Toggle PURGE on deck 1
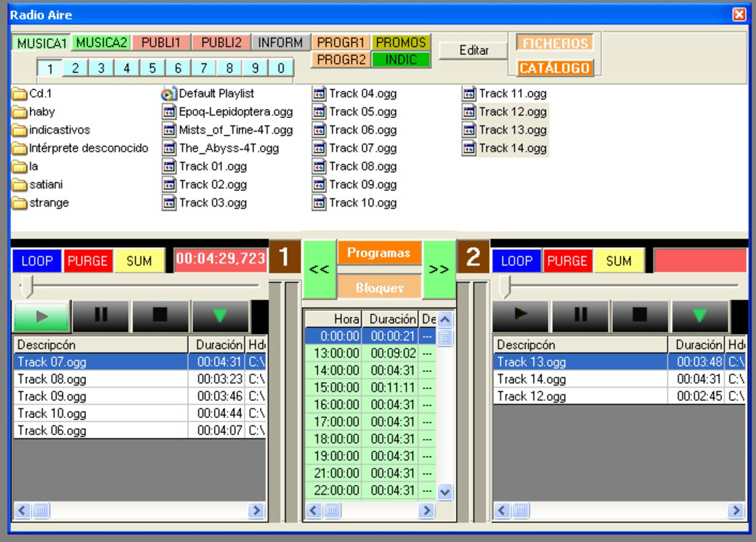 (x=88, y=261)
